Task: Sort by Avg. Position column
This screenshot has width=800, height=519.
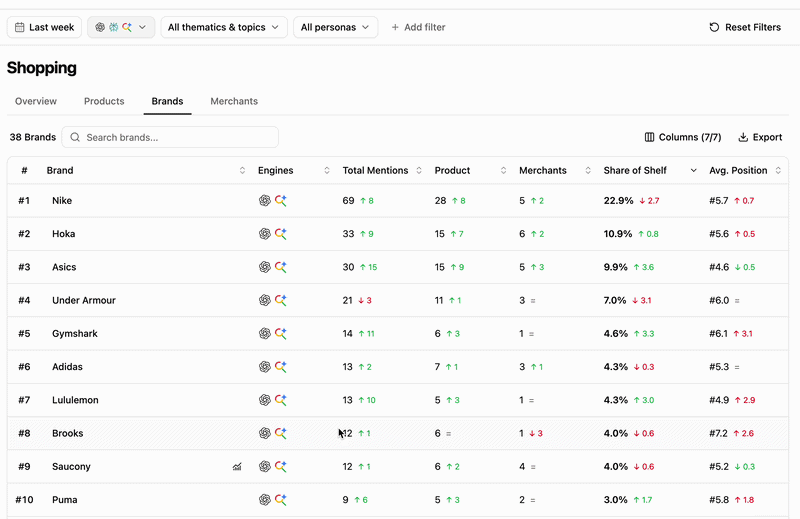Action: 745,170
